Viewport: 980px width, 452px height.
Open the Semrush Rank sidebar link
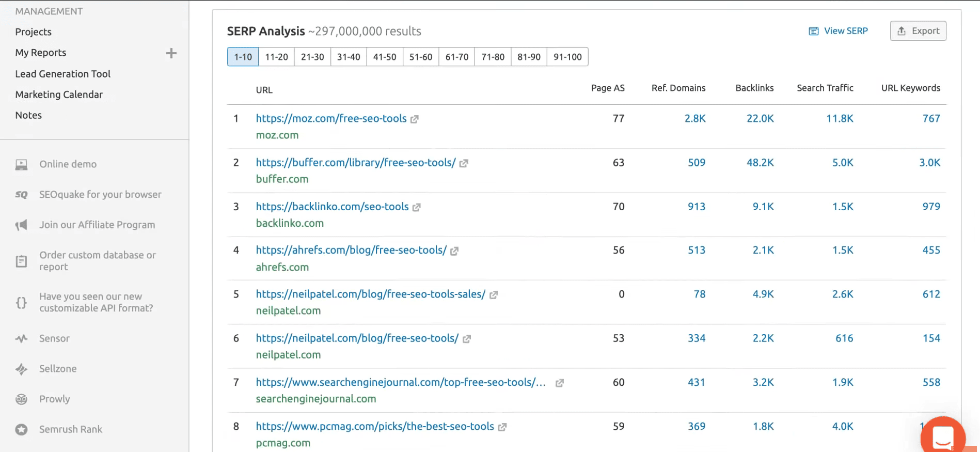[x=71, y=429]
